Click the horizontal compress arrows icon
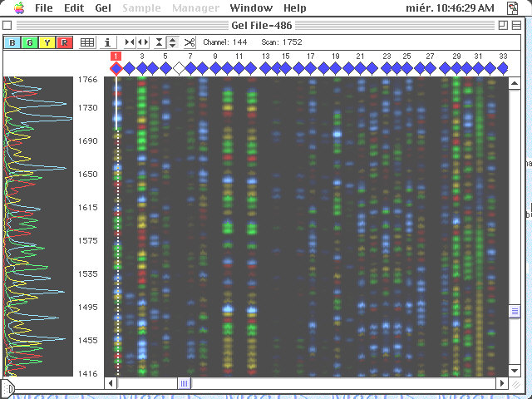Viewport: 532px width, 399px height. pos(129,42)
